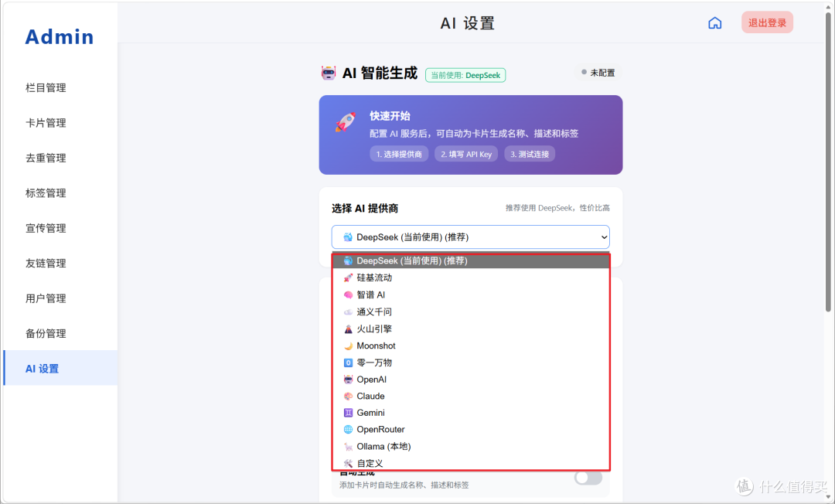This screenshot has height=504, width=835.
Task: Choose Ollama (本地) provider option
Action: (471, 447)
